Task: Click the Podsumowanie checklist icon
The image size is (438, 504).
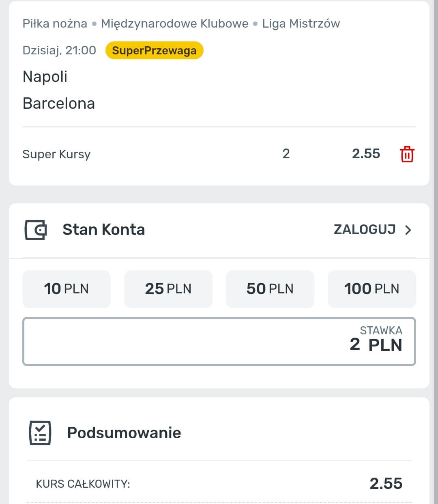Action: click(x=40, y=433)
